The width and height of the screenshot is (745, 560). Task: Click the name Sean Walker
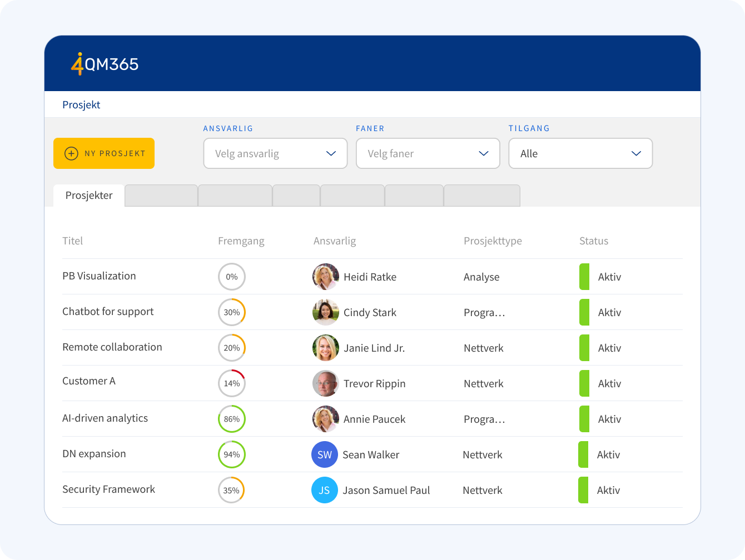371,454
